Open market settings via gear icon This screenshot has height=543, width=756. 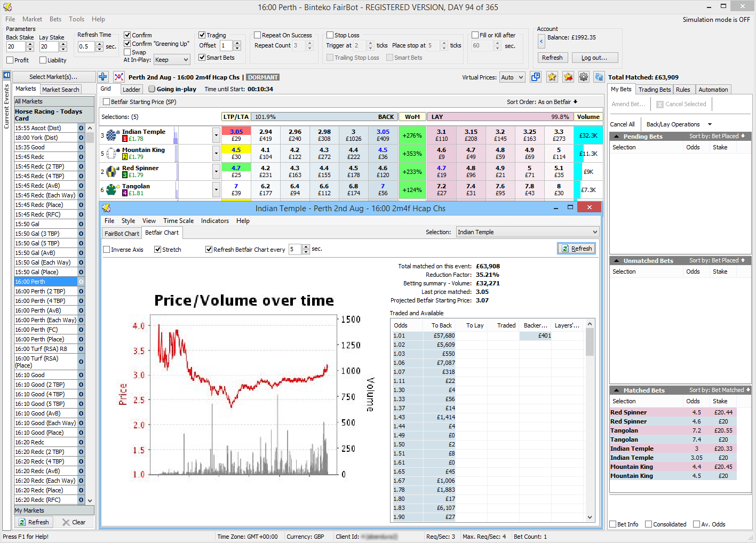pyautogui.click(x=584, y=77)
